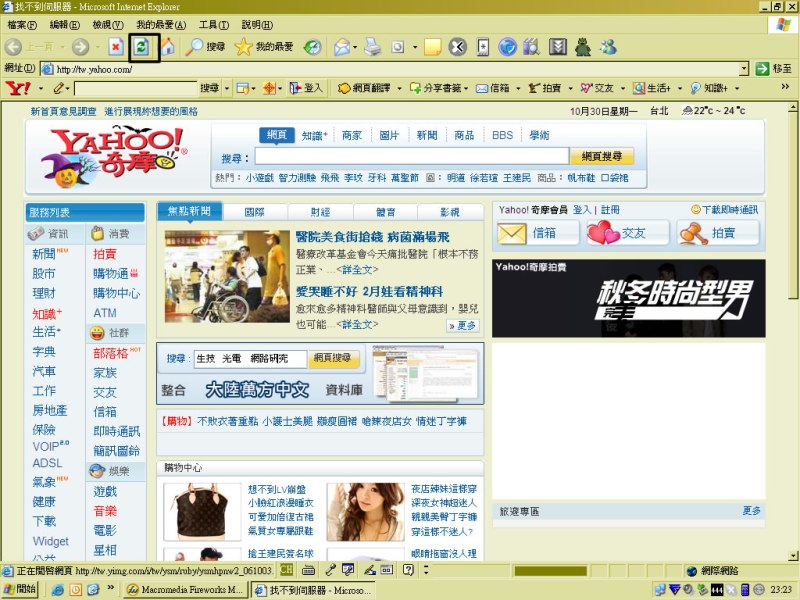Click the 秋冬時尚型男 auction banner
This screenshot has height=600, width=800.
tap(629, 298)
